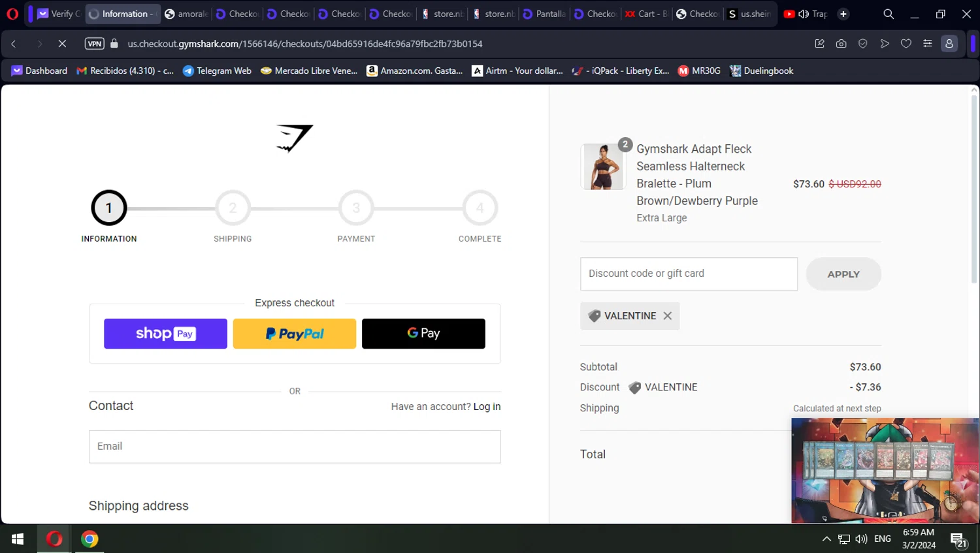
Task: Open Opera sidebar purple strip
Action: pos(973,44)
